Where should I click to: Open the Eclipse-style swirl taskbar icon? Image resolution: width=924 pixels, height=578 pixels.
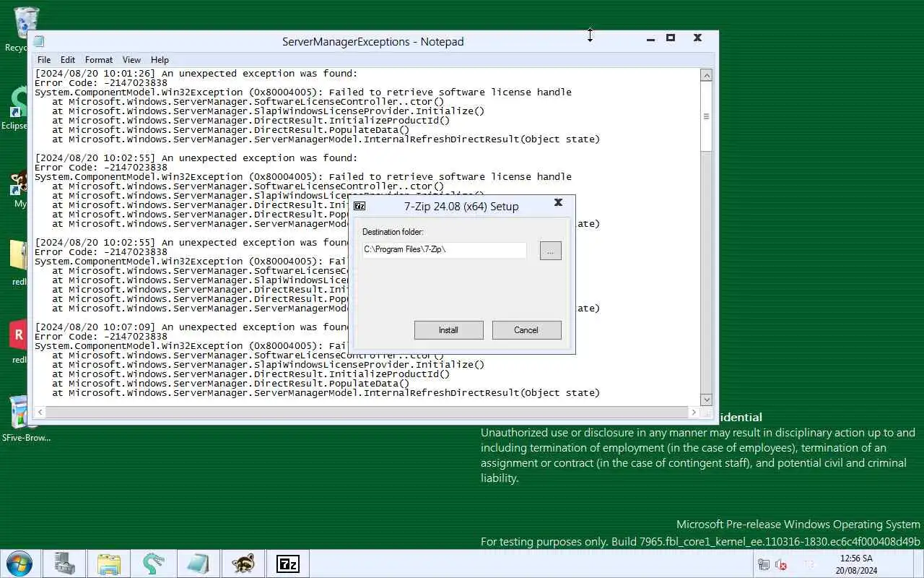154,564
